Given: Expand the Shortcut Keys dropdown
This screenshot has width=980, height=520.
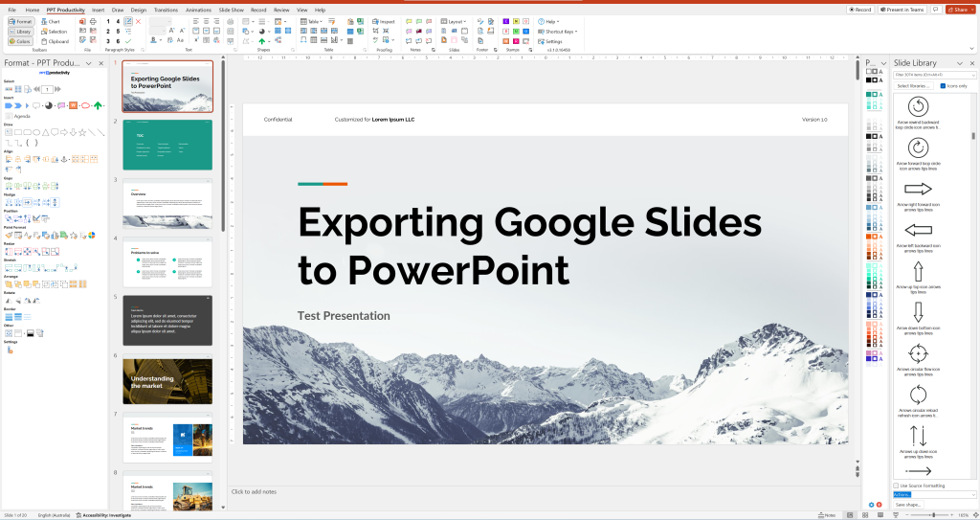Looking at the screenshot, I should click(x=558, y=32).
